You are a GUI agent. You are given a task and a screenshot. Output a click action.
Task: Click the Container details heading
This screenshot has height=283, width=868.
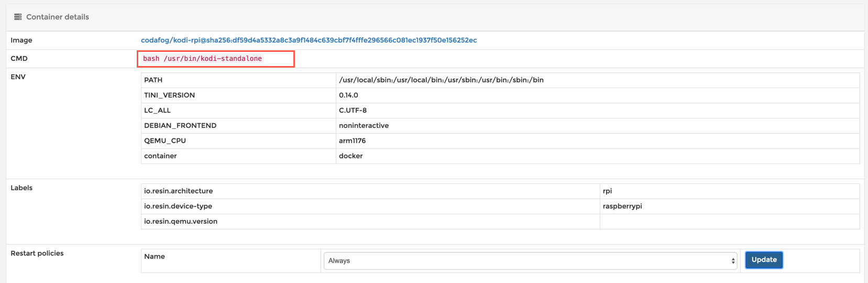[58, 17]
